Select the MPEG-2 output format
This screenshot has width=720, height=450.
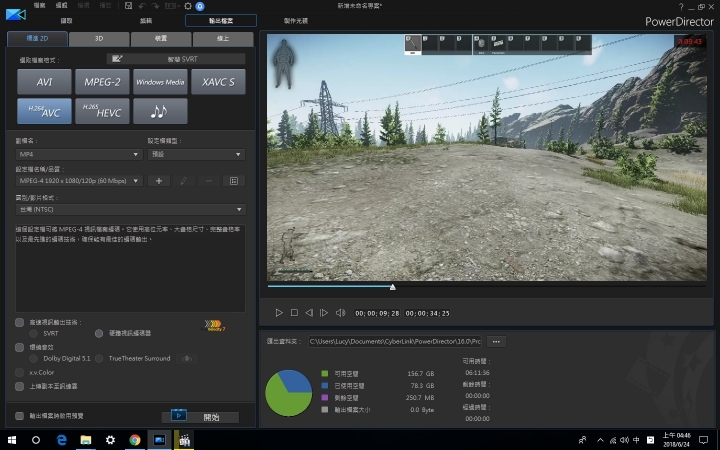[102, 82]
